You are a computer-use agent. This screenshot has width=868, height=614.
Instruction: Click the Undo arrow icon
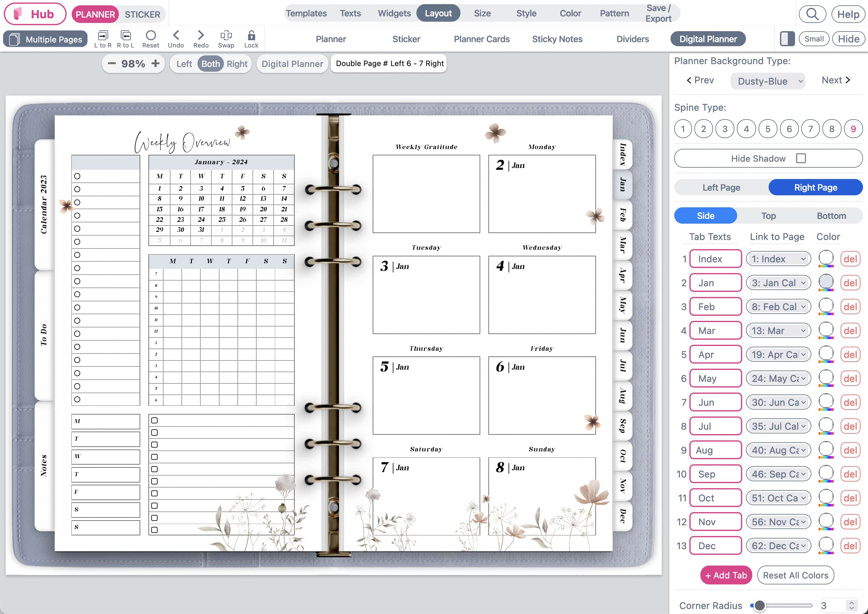click(176, 36)
